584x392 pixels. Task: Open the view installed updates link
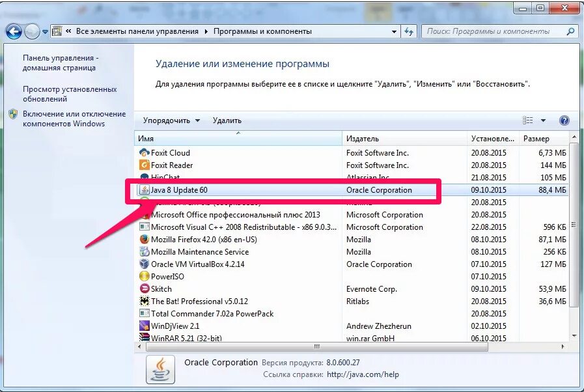pyautogui.click(x=70, y=94)
